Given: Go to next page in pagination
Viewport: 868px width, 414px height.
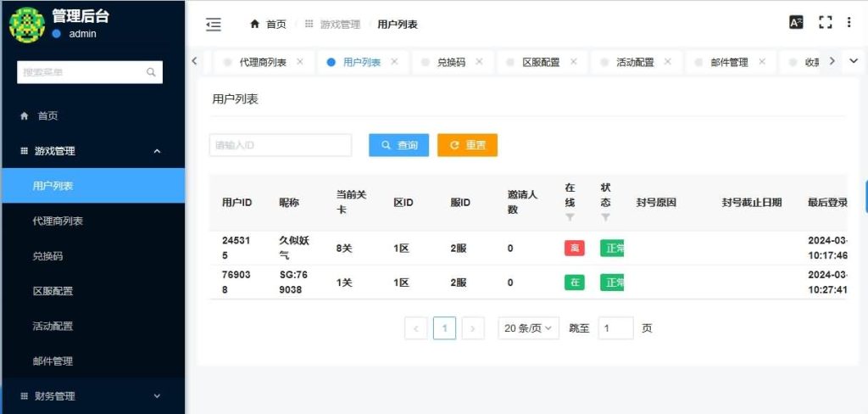Looking at the screenshot, I should pyautogui.click(x=473, y=328).
